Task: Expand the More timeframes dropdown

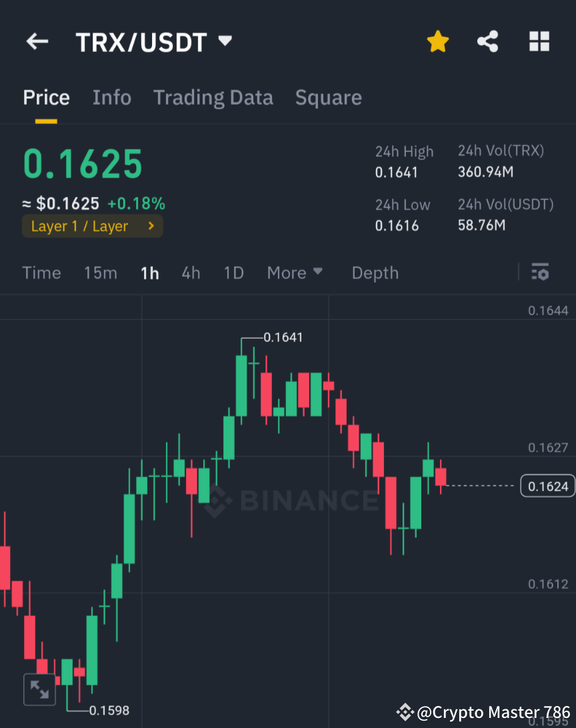Action: point(294,272)
